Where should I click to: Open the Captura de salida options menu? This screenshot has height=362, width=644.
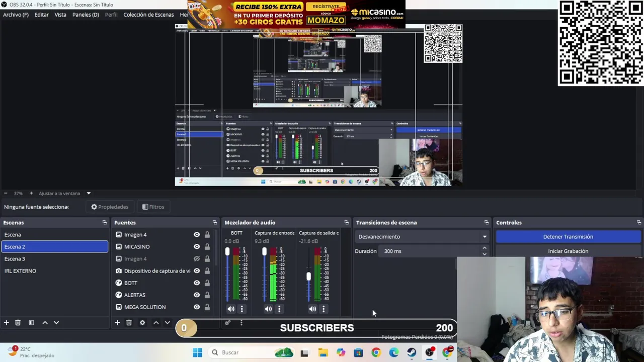coord(324,309)
